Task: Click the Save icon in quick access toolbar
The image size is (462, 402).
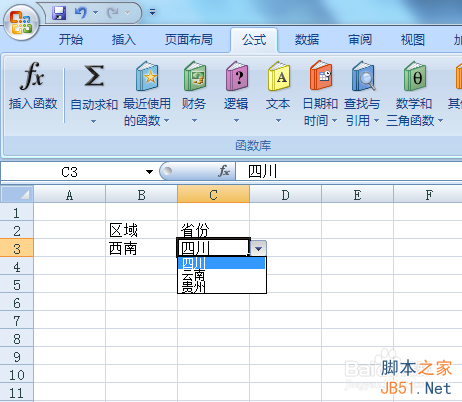Action: tap(59, 13)
